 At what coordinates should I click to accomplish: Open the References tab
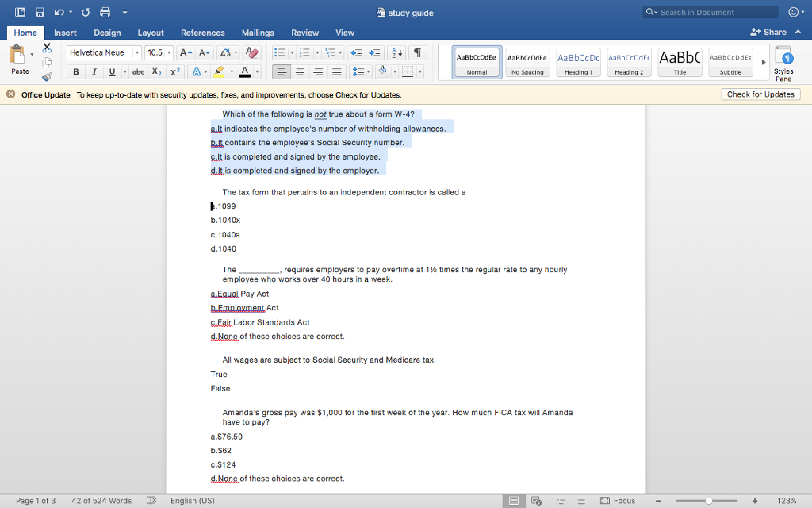(203, 33)
